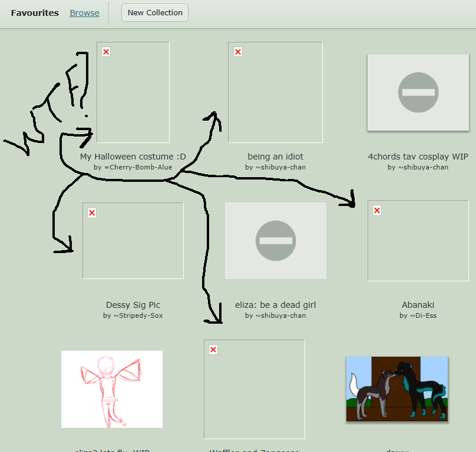Create a New Collection
The height and width of the screenshot is (452, 476).
[x=155, y=13]
